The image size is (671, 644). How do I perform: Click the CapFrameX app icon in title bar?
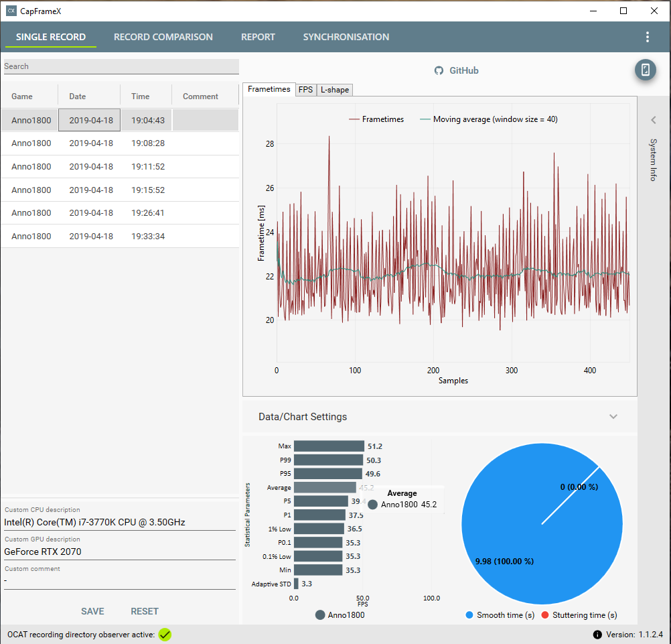pos(11,11)
